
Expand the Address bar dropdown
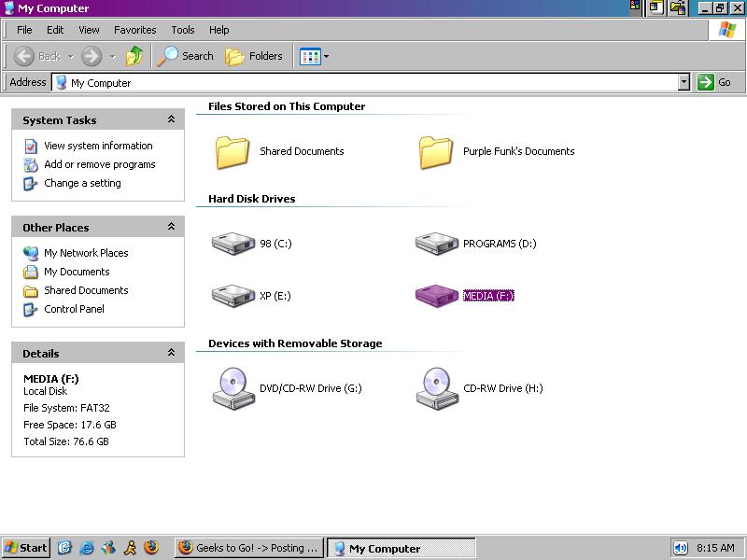coord(684,82)
